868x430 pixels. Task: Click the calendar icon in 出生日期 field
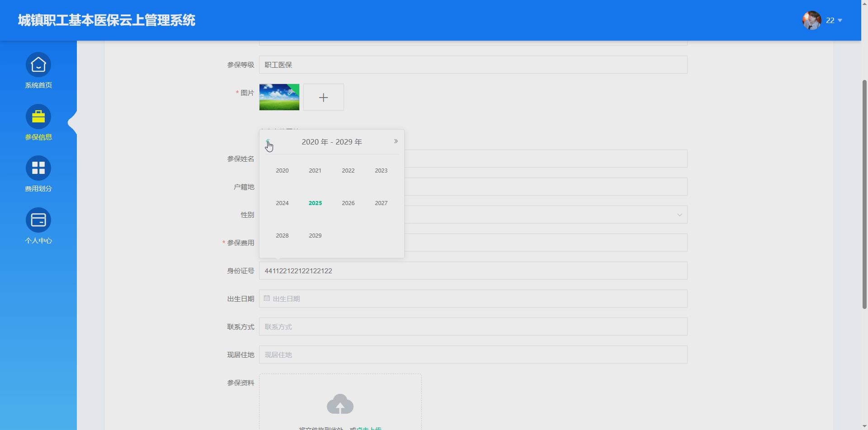(266, 298)
